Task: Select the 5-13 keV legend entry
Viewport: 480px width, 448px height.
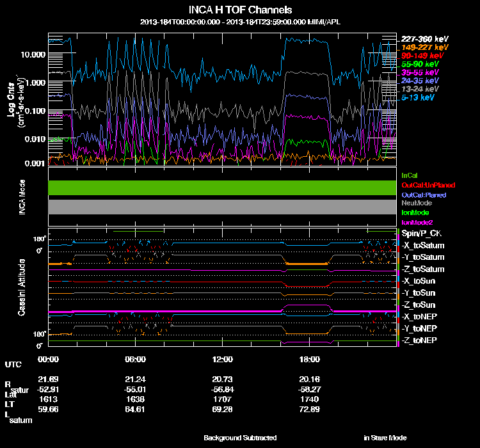Action: pyautogui.click(x=419, y=97)
